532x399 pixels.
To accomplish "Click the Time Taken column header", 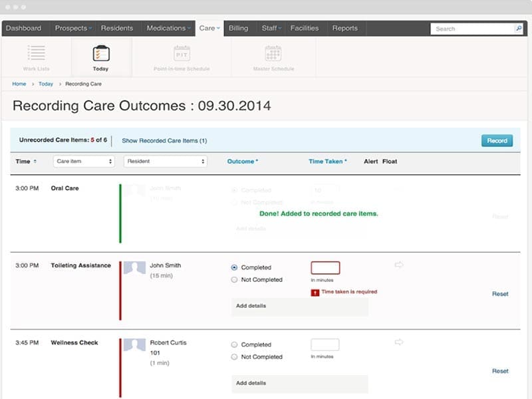I will (x=327, y=162).
